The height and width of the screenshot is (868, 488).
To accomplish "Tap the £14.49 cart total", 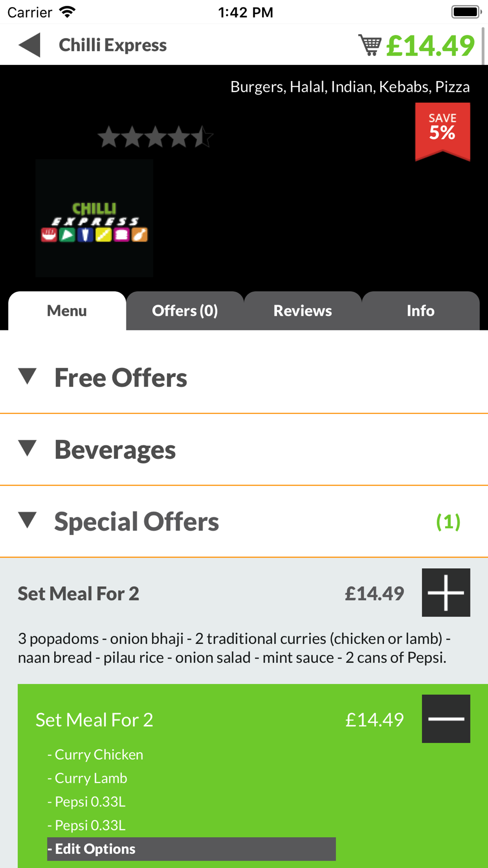I will (x=430, y=45).
